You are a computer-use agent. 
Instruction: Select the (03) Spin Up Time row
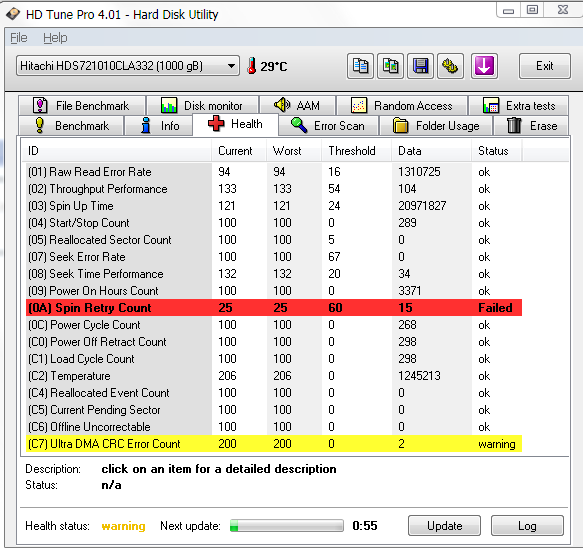click(274, 206)
